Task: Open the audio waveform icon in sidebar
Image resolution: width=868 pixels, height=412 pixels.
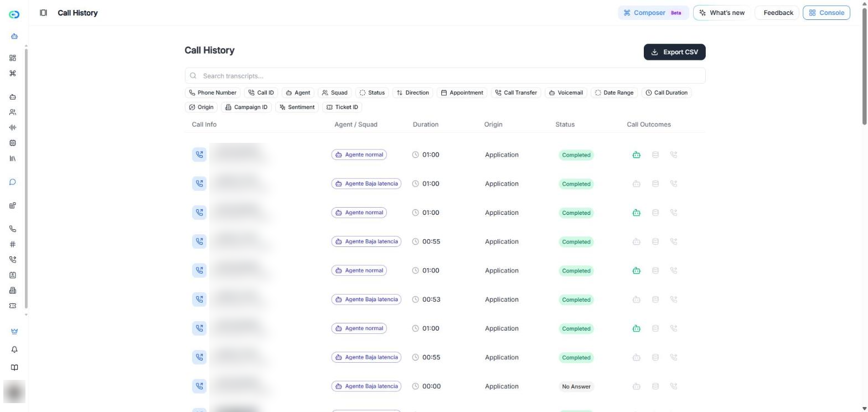Action: click(x=13, y=128)
